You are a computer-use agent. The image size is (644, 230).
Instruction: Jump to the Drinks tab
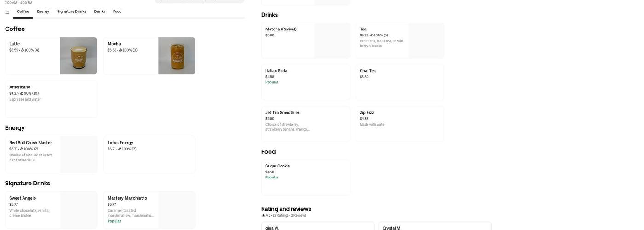[x=99, y=11]
